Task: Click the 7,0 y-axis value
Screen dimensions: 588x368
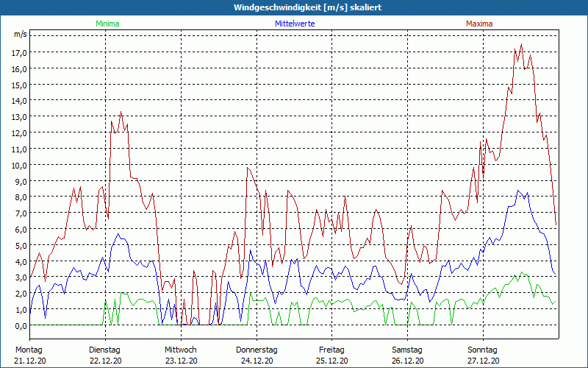Action: pos(21,213)
